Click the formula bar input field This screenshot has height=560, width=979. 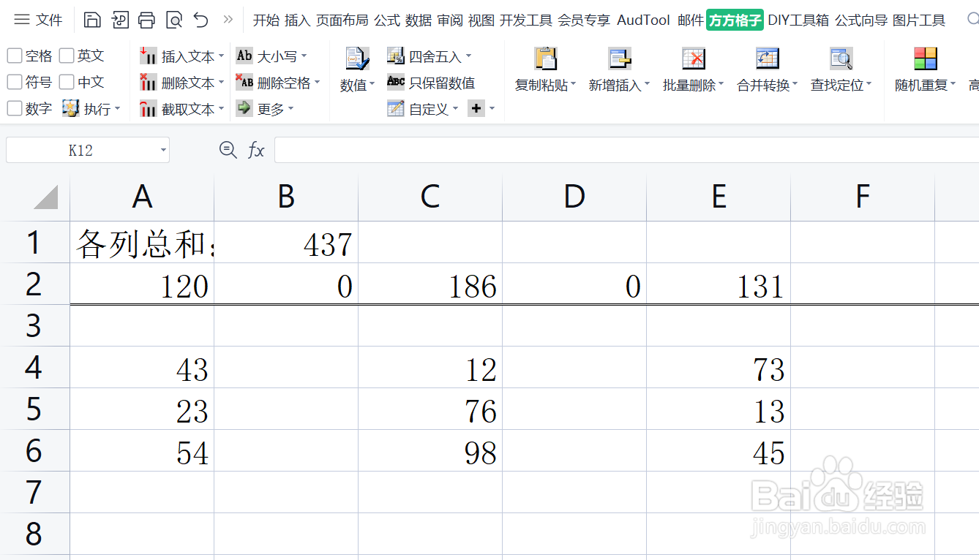coord(626,151)
